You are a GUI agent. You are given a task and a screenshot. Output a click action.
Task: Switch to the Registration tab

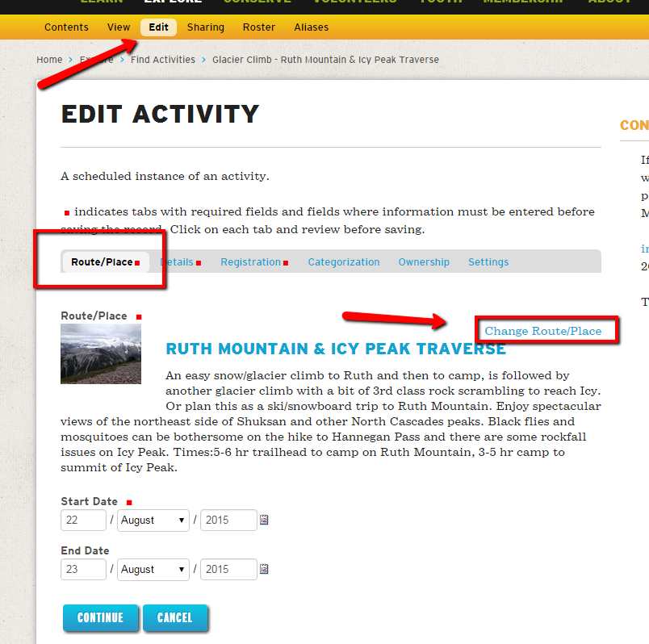(251, 262)
